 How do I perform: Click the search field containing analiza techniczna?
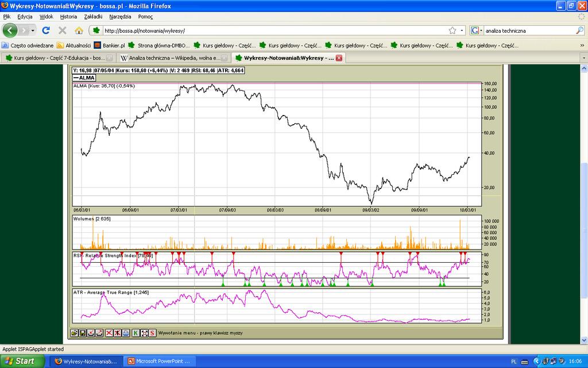pyautogui.click(x=529, y=31)
